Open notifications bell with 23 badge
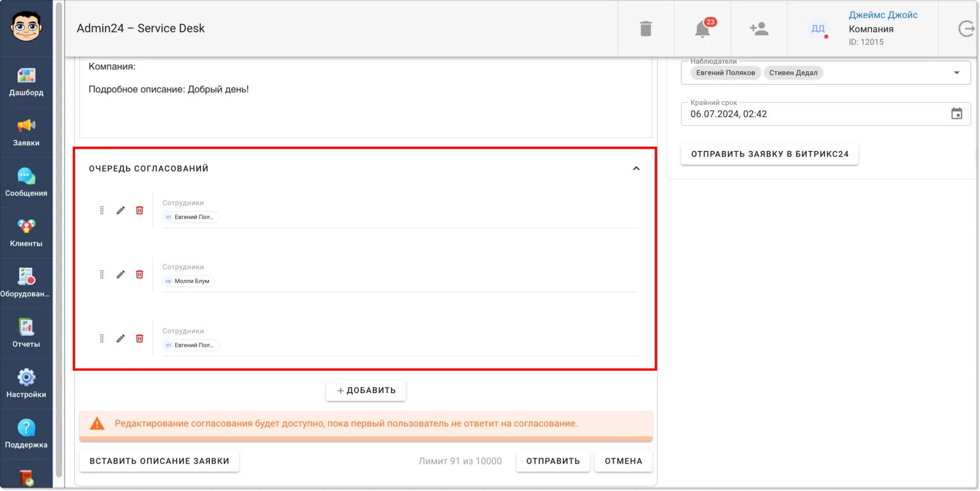 click(x=704, y=28)
